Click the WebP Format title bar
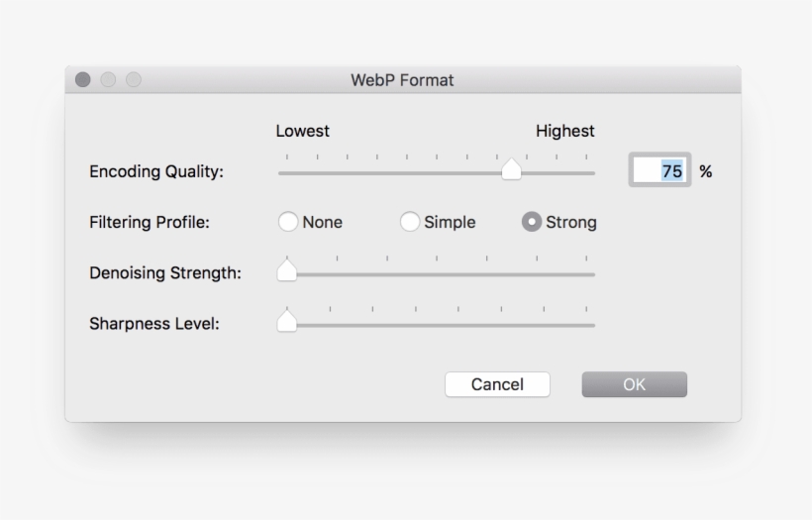 coord(402,80)
